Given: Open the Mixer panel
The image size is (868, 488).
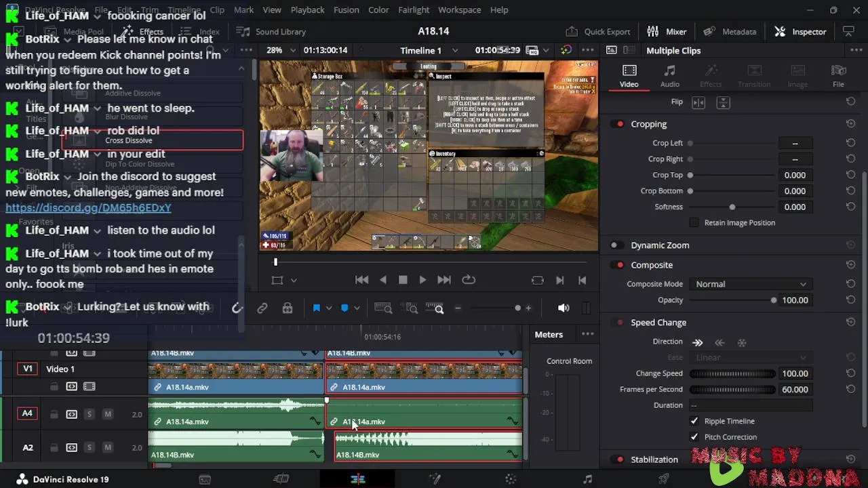Looking at the screenshot, I should click(667, 32).
